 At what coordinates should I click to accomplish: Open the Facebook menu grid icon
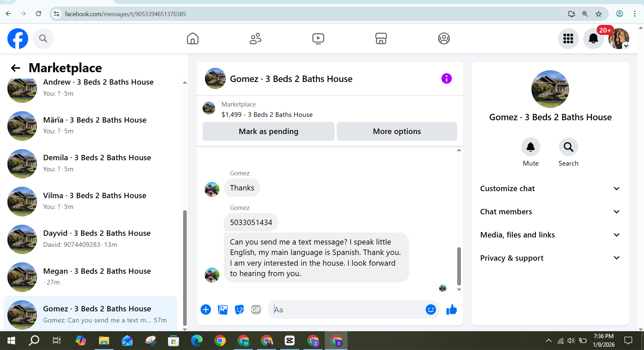tap(568, 39)
